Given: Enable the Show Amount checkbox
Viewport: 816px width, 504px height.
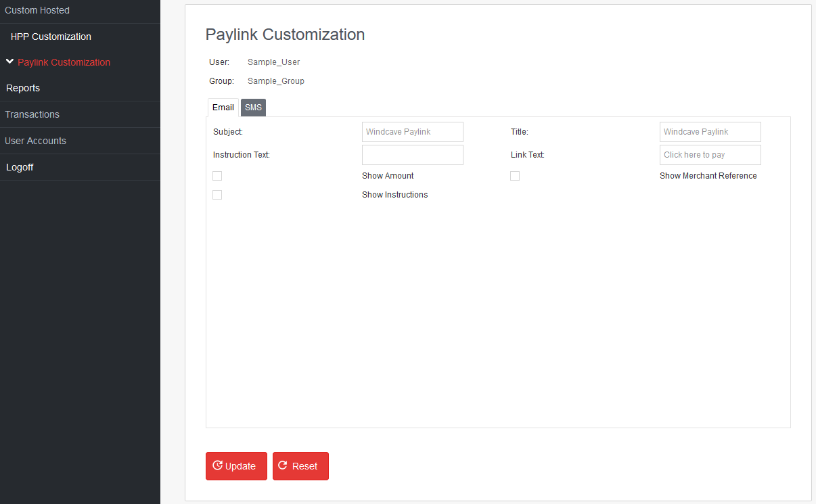Looking at the screenshot, I should click(217, 176).
